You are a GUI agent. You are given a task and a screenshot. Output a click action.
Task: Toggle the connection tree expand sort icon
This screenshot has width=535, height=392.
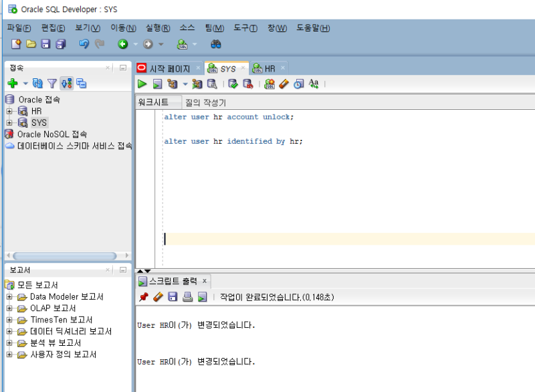click(x=66, y=83)
